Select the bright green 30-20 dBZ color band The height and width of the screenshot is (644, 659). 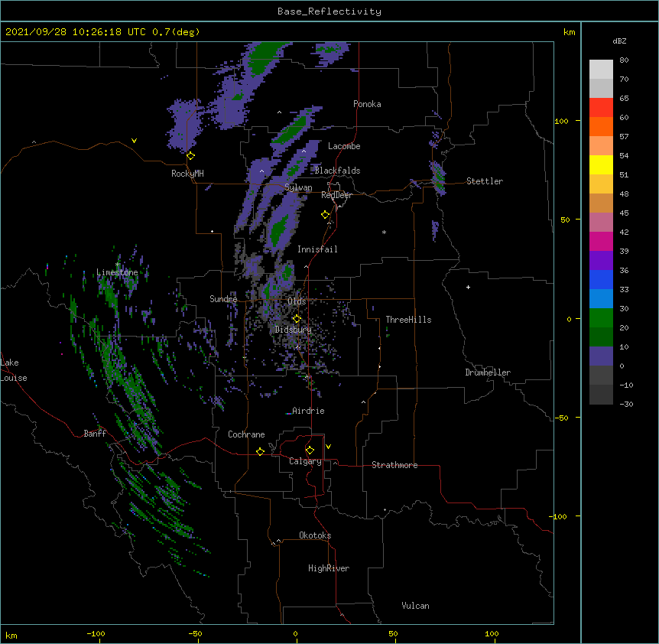coord(601,318)
